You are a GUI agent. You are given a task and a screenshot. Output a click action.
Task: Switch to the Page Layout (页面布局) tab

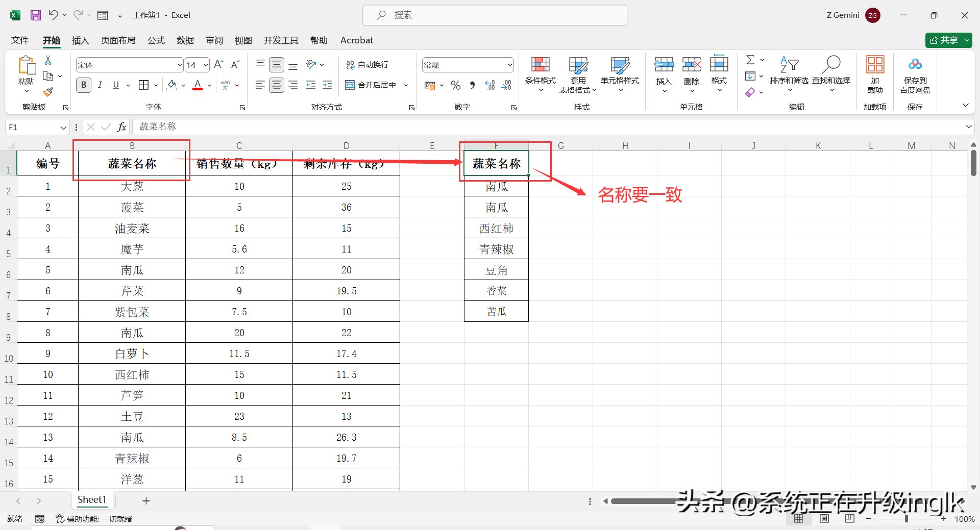pos(118,40)
